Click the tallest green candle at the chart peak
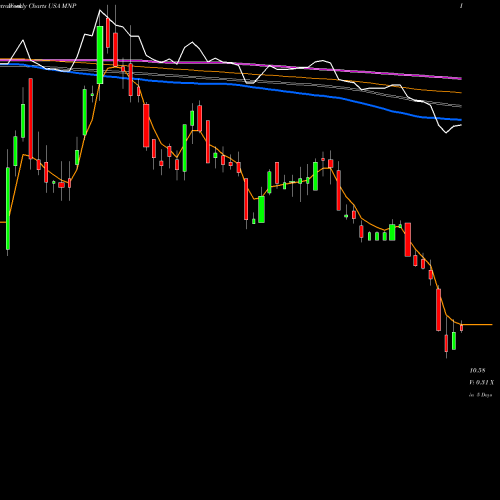This screenshot has height=500, width=500. pyautogui.click(x=100, y=55)
